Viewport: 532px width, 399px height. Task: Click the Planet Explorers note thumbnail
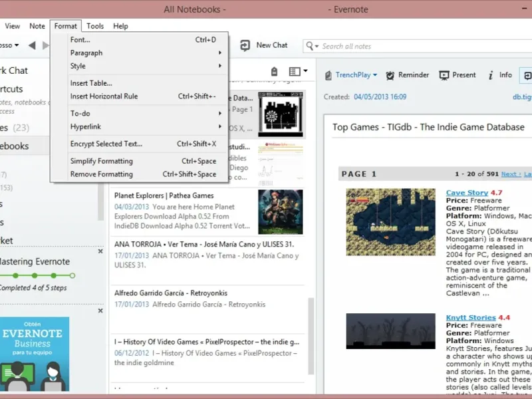click(280, 211)
